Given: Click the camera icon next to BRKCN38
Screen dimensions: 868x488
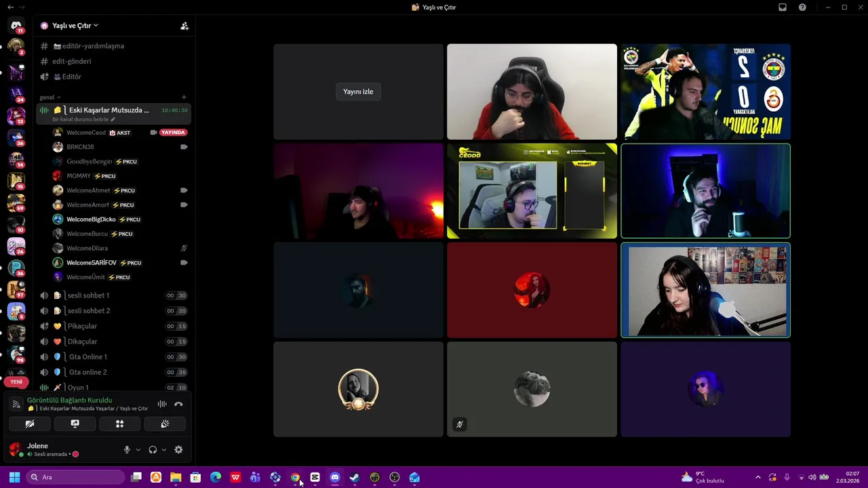Looking at the screenshot, I should tap(184, 147).
